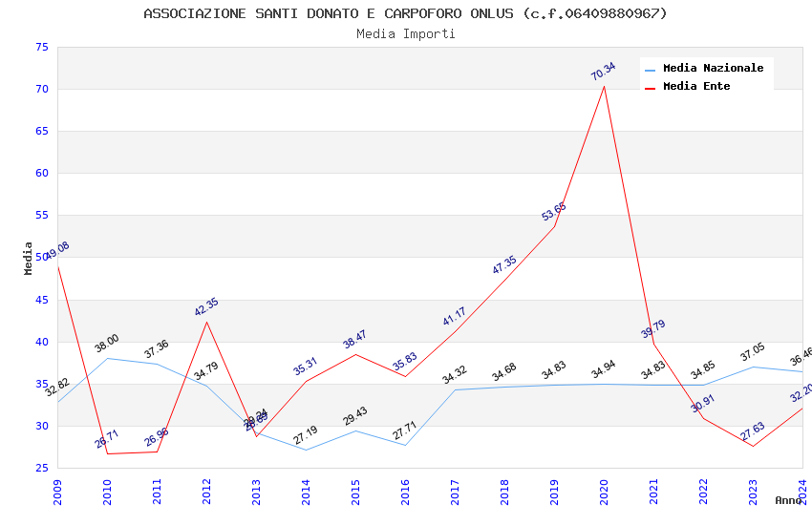This screenshot has height=525, width=812.
Task: Click the 2015 x-axis year label
Action: coord(355,492)
